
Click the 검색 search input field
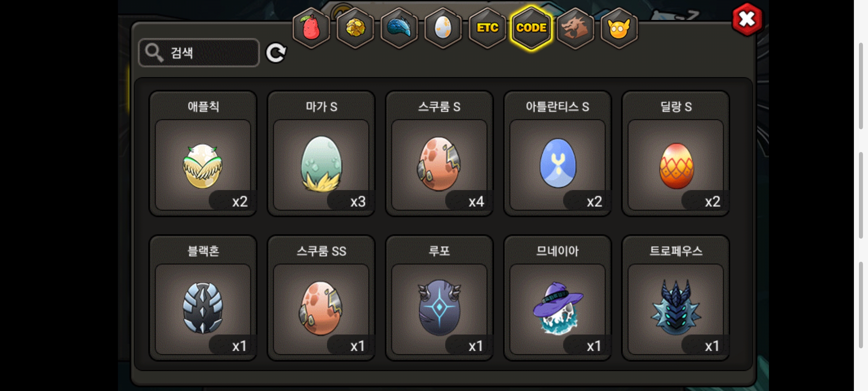pos(199,53)
